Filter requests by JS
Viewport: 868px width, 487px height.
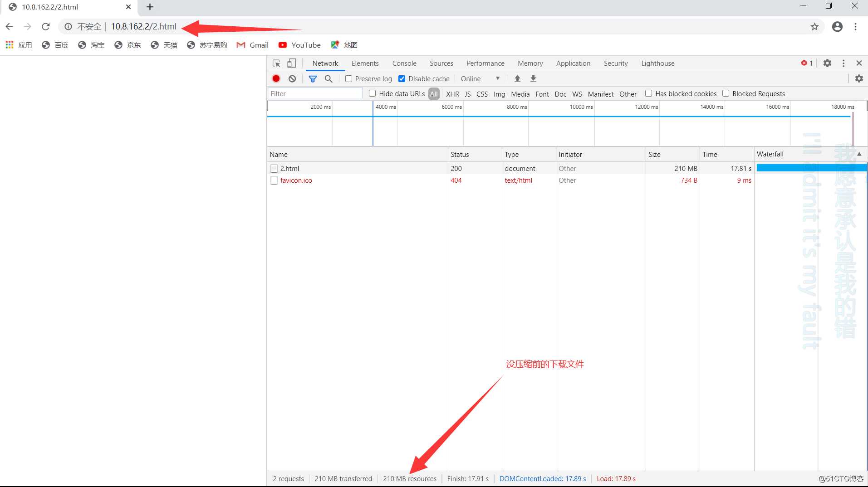point(468,94)
